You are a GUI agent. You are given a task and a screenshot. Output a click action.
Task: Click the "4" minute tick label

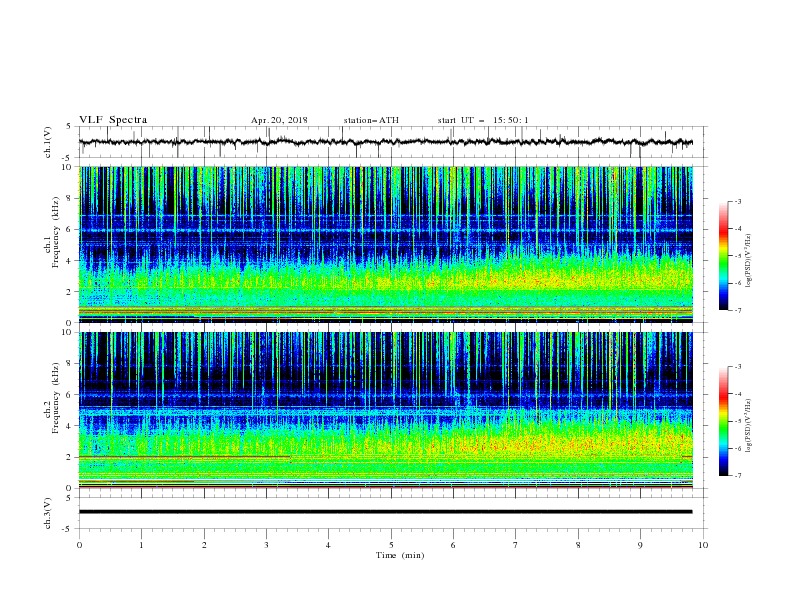tap(328, 545)
